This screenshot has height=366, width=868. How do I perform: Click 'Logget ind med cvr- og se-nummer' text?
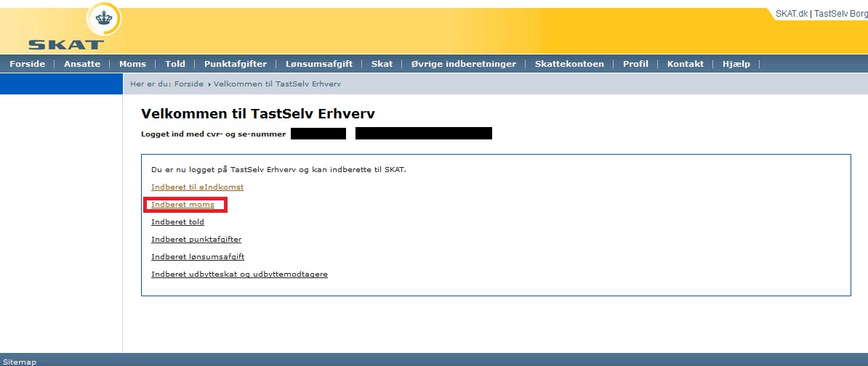(x=213, y=134)
